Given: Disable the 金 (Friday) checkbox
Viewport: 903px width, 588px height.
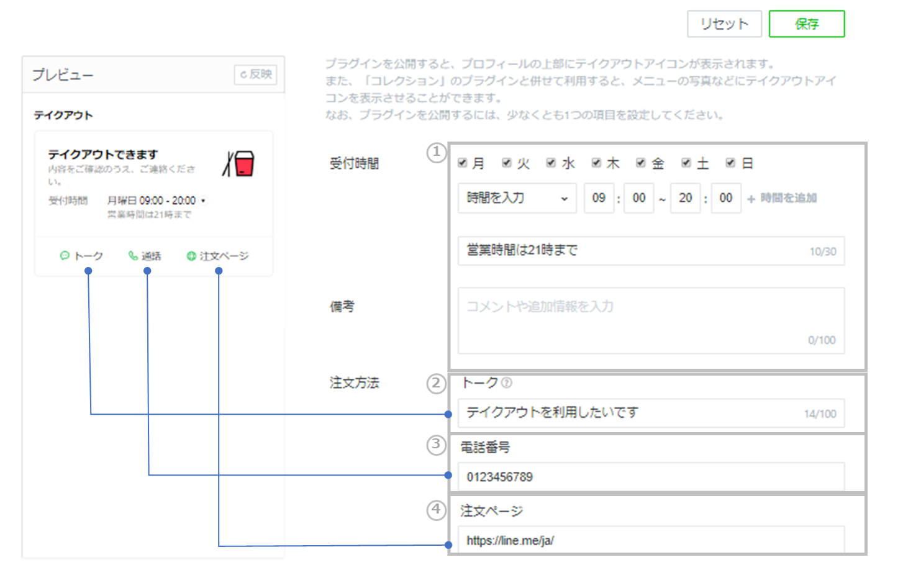Looking at the screenshot, I should pyautogui.click(x=641, y=163).
